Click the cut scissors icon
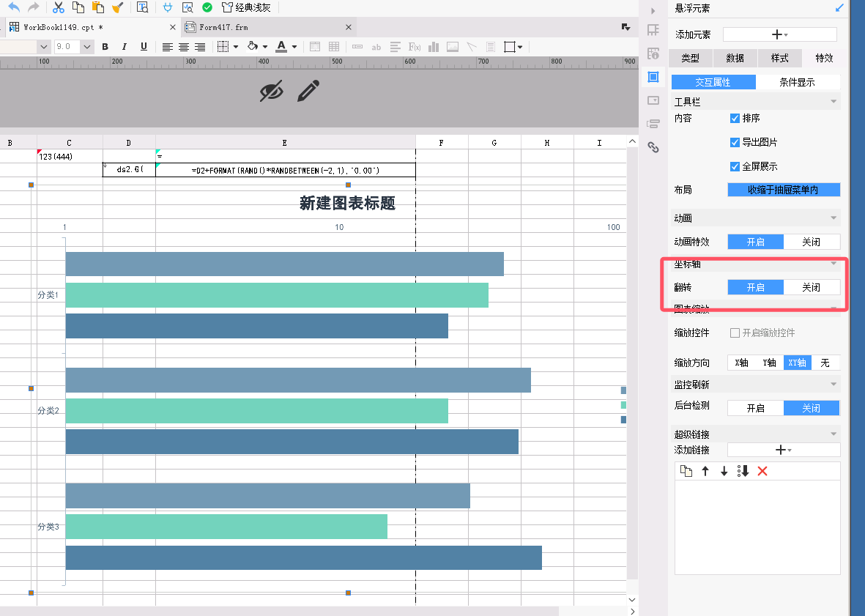Image resolution: width=865 pixels, height=616 pixels. click(59, 7)
